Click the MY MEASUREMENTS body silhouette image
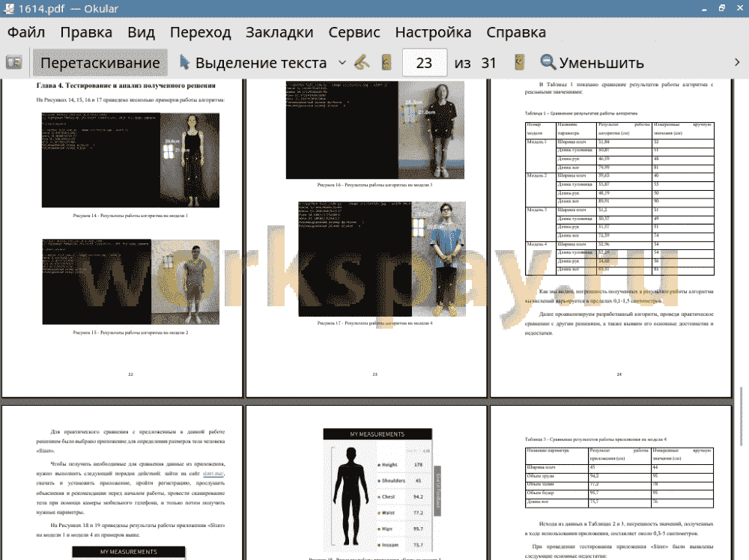749x560 pixels. (x=351, y=496)
